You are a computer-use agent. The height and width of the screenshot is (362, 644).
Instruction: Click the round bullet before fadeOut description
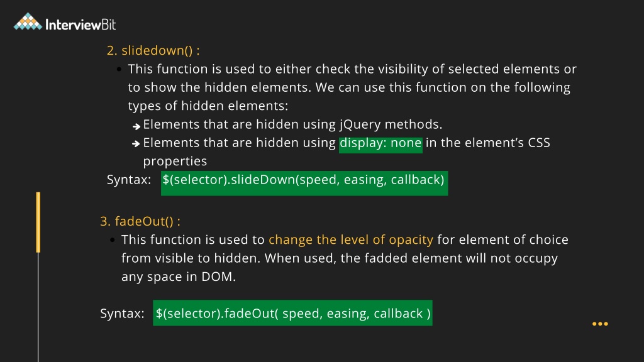pos(113,240)
